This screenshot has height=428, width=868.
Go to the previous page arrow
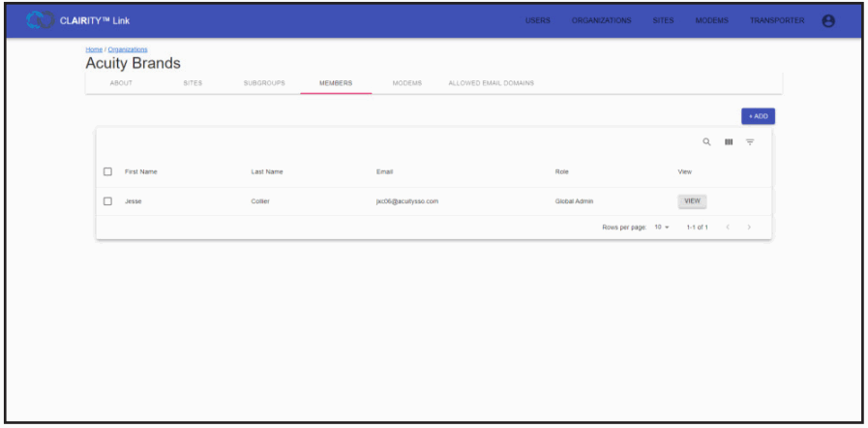(x=728, y=227)
